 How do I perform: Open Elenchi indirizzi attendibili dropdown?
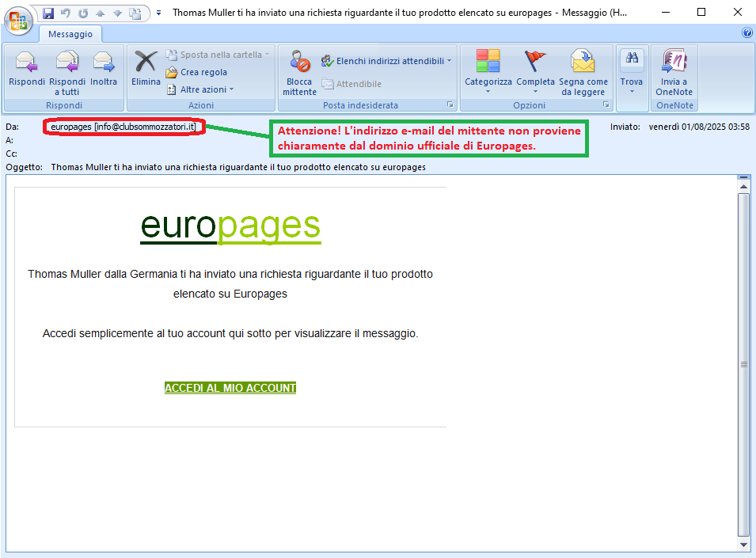click(x=386, y=61)
